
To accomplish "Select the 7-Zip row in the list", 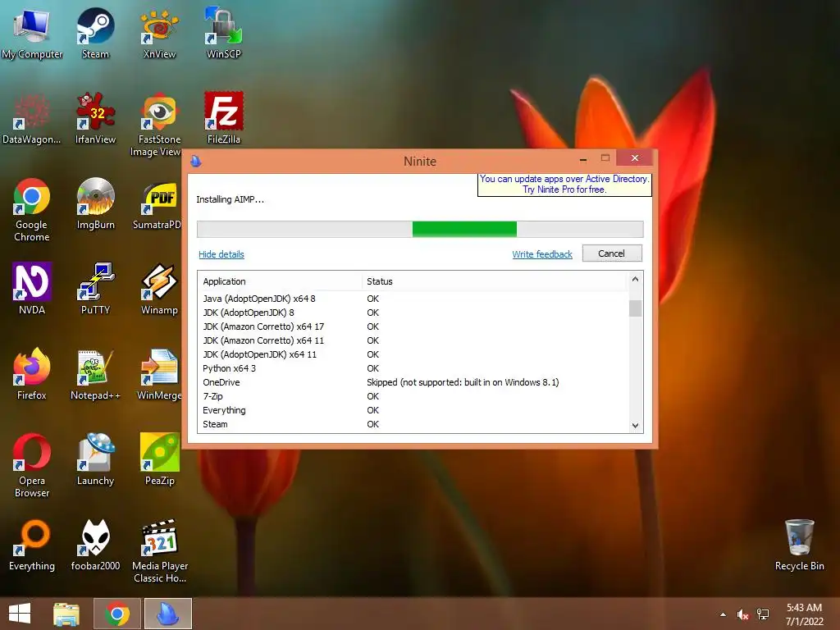I will [413, 396].
